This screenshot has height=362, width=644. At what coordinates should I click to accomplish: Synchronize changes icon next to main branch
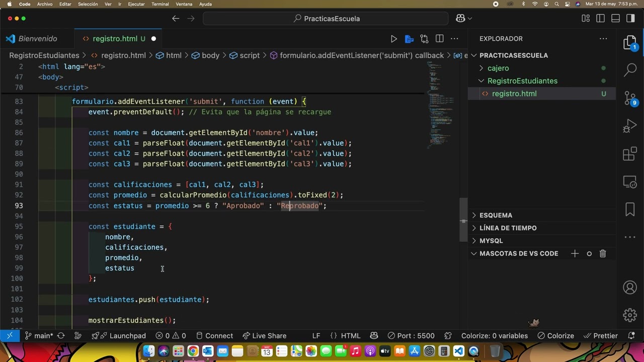click(x=61, y=336)
